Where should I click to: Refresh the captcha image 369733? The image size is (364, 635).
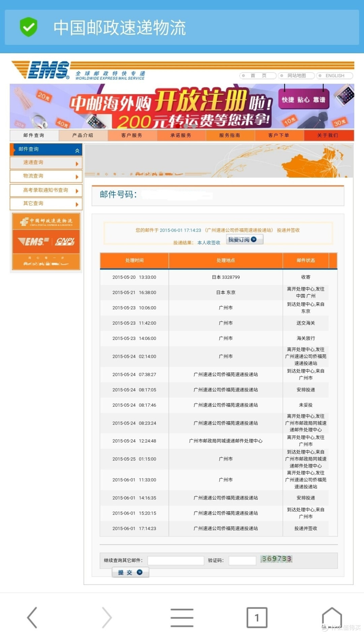276,559
